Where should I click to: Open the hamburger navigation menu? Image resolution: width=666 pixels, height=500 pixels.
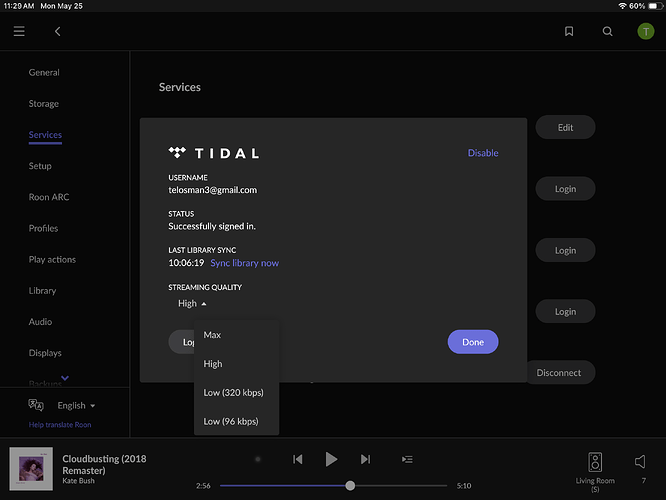[x=19, y=31]
